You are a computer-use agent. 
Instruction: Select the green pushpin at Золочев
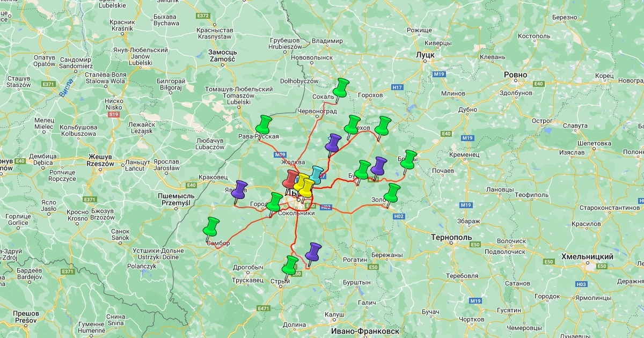point(393,192)
